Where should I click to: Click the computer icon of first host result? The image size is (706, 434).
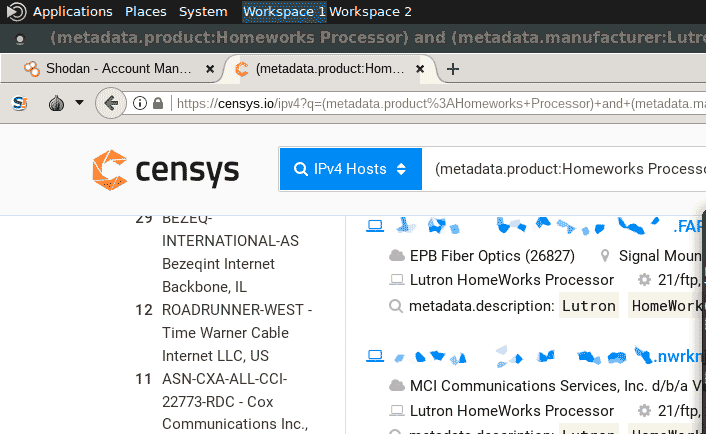pyautogui.click(x=375, y=226)
